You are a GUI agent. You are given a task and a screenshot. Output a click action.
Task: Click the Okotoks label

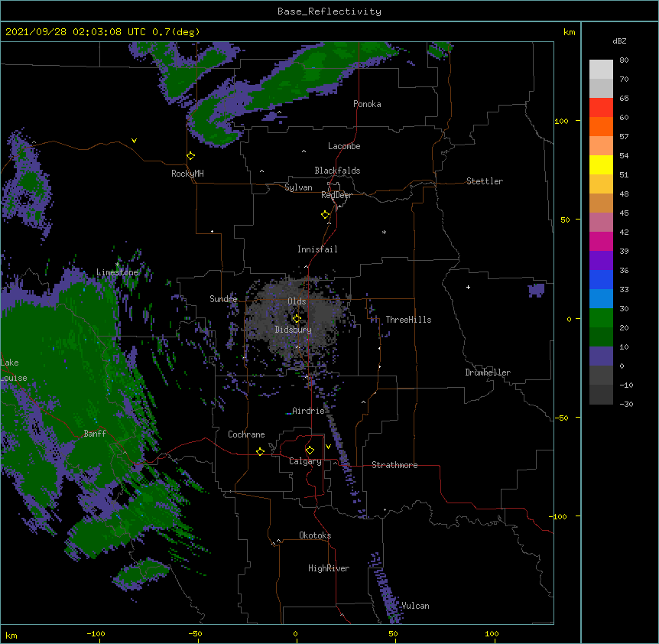pos(315,535)
